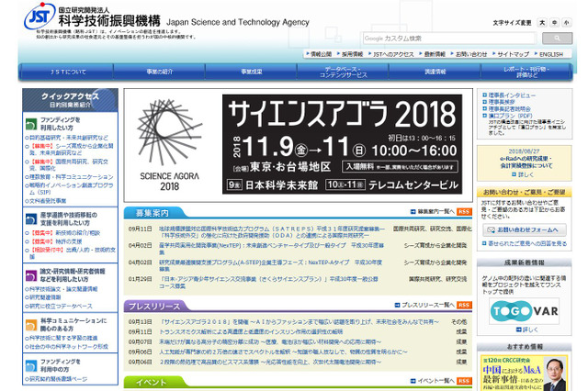588x391 pixels.
Task: Open 科学技術論文・論文関連情報 sidebar link
Action: coord(63,289)
